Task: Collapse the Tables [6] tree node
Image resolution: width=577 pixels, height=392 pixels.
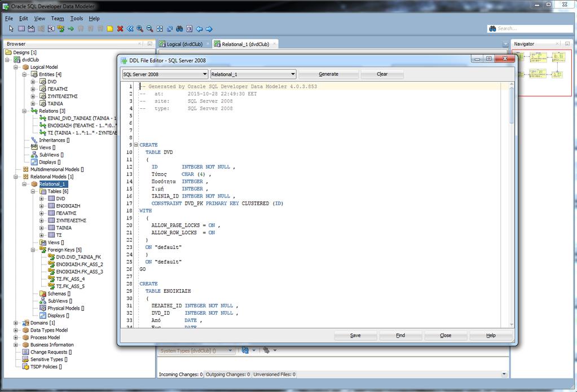Action: [33, 191]
